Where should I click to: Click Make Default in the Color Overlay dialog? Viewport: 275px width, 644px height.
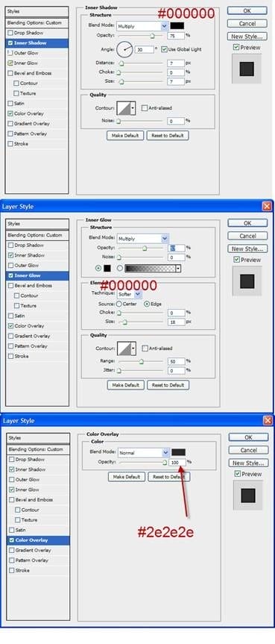127,477
